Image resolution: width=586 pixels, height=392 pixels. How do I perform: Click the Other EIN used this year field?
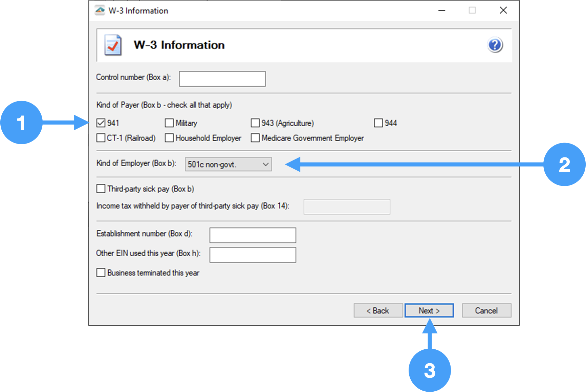(252, 255)
